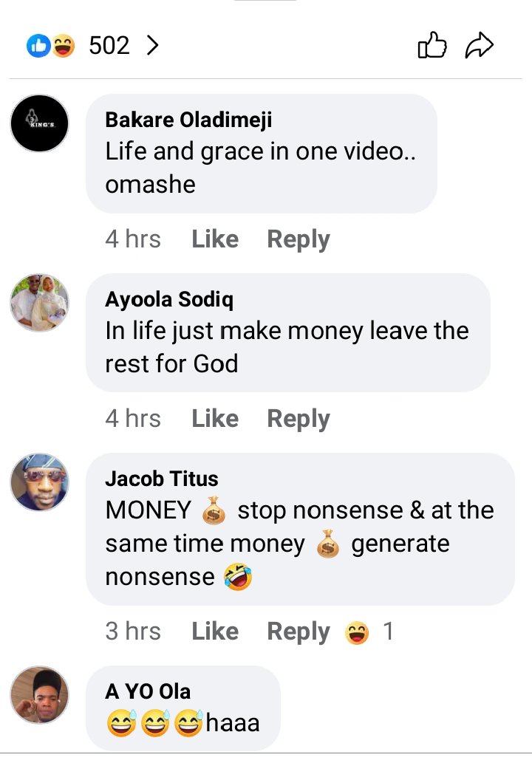This screenshot has height=763, width=532.
Task: Tap the share arrow icon
Action: [479, 47]
